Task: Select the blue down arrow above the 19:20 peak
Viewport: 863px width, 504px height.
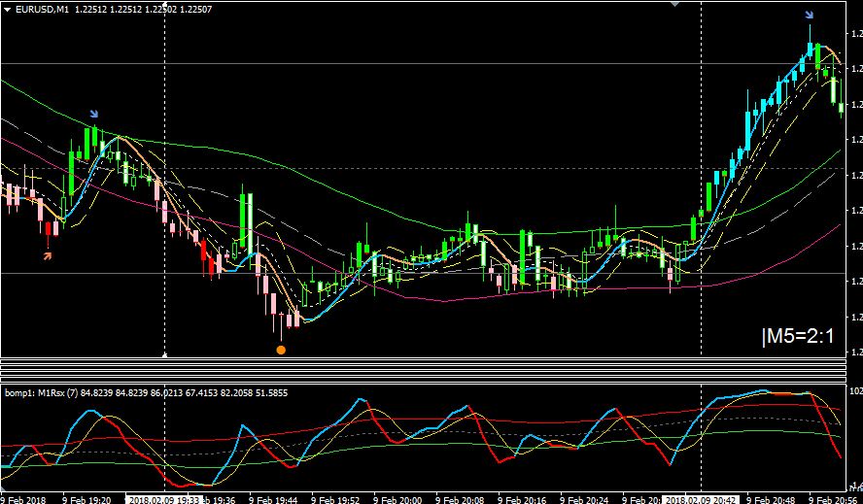Action: coord(94,114)
